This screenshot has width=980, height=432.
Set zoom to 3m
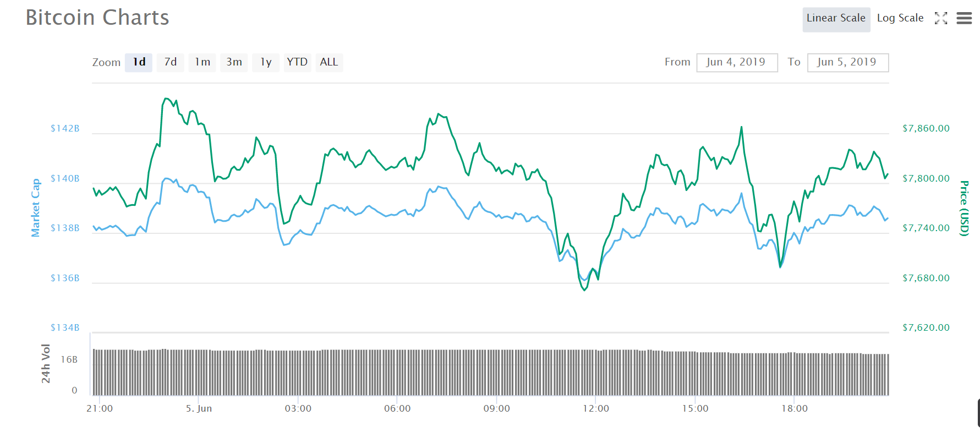tap(234, 62)
